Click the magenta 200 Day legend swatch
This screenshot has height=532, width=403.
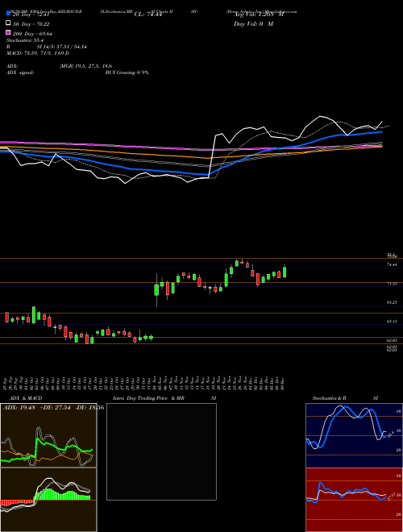(8, 33)
